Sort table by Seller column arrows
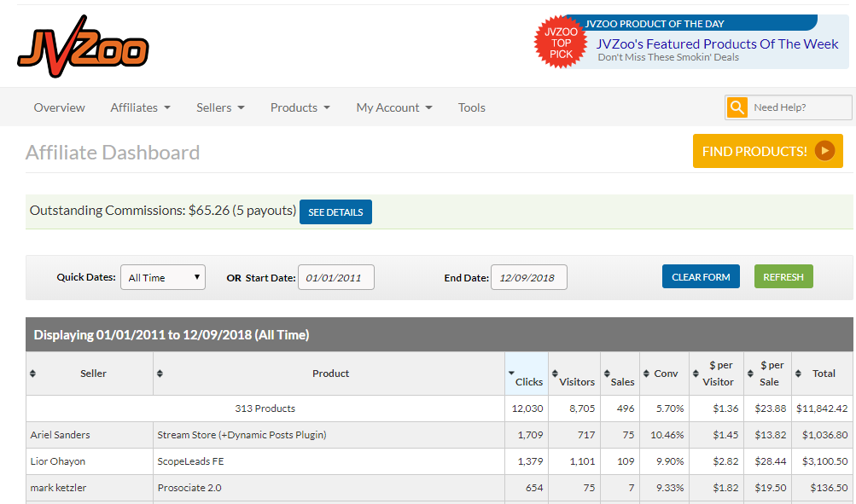Image resolution: width=856 pixels, height=504 pixels. 32,374
